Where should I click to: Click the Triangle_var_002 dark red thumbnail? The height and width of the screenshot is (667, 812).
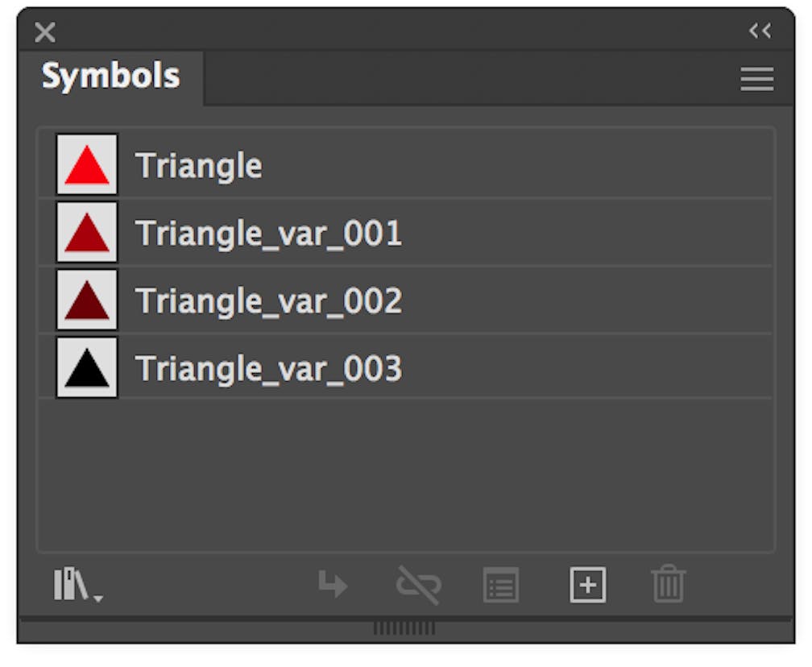tap(87, 300)
